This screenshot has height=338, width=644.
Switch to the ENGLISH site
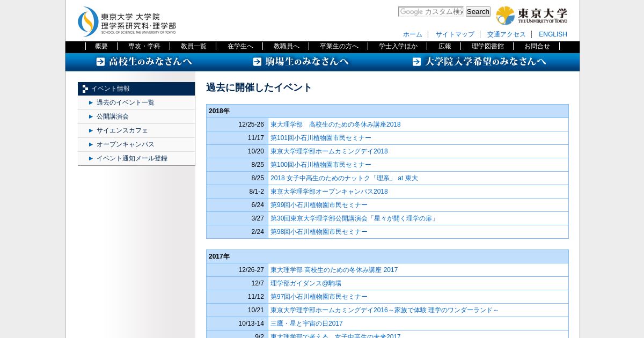[x=553, y=34]
